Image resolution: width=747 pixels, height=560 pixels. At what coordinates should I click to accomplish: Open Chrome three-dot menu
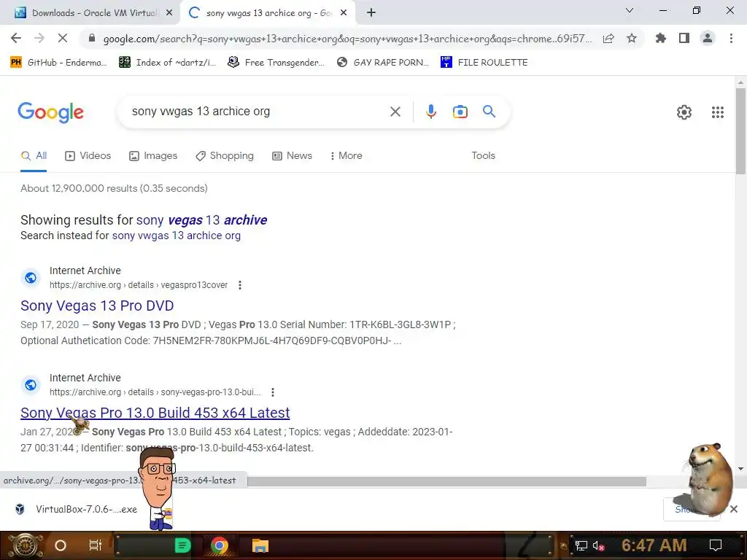pyautogui.click(x=731, y=38)
